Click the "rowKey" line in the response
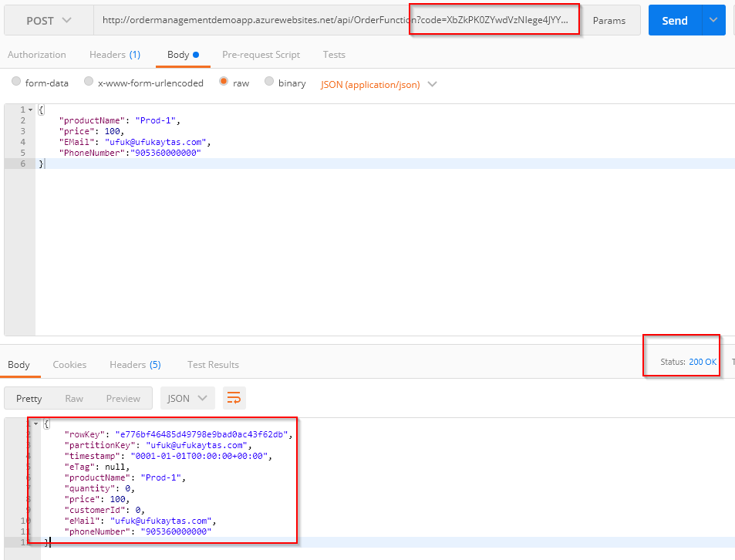This screenshot has height=560, width=735. click(179, 434)
